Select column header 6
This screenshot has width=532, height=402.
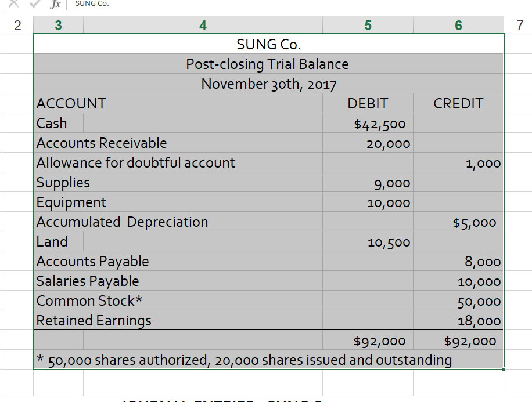[x=458, y=26]
